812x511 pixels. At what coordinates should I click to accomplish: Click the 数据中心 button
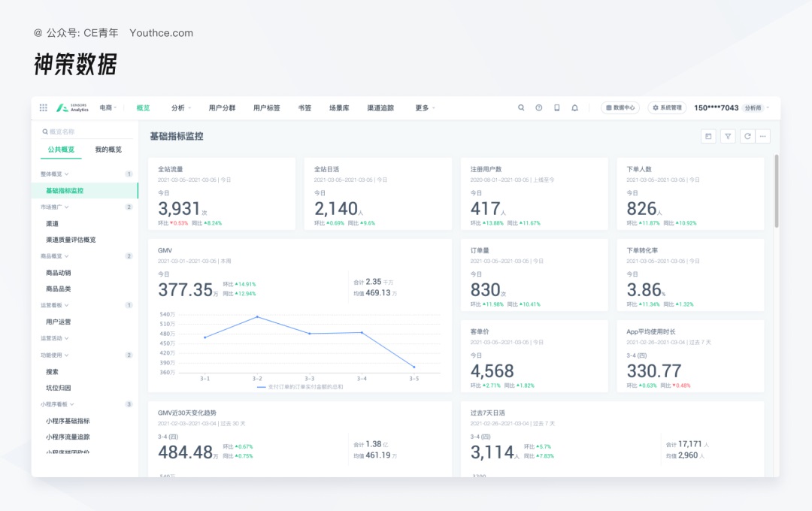click(x=620, y=107)
